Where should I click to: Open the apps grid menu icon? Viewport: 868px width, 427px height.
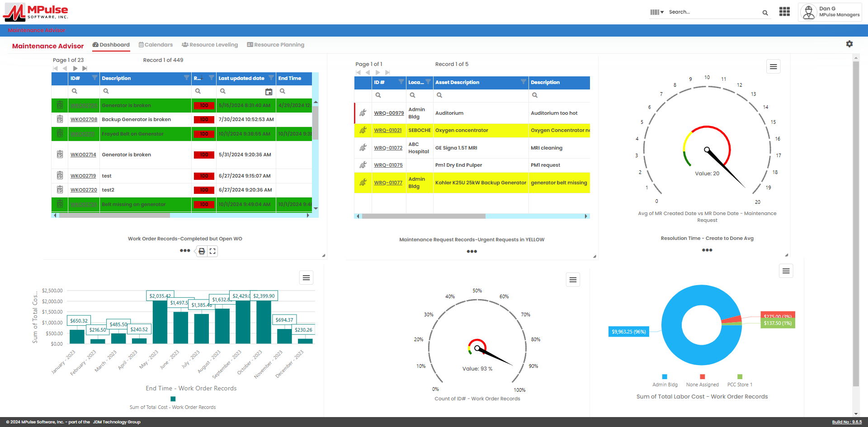pyautogui.click(x=784, y=12)
